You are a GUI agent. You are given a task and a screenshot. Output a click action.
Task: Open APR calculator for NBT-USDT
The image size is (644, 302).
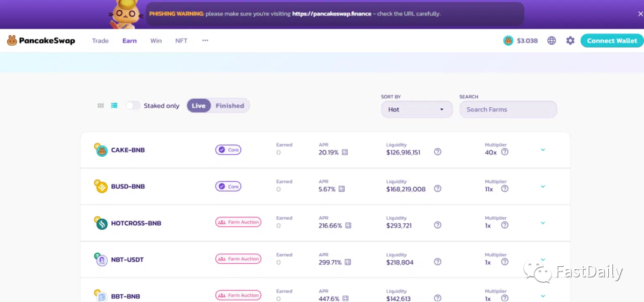[348, 262]
